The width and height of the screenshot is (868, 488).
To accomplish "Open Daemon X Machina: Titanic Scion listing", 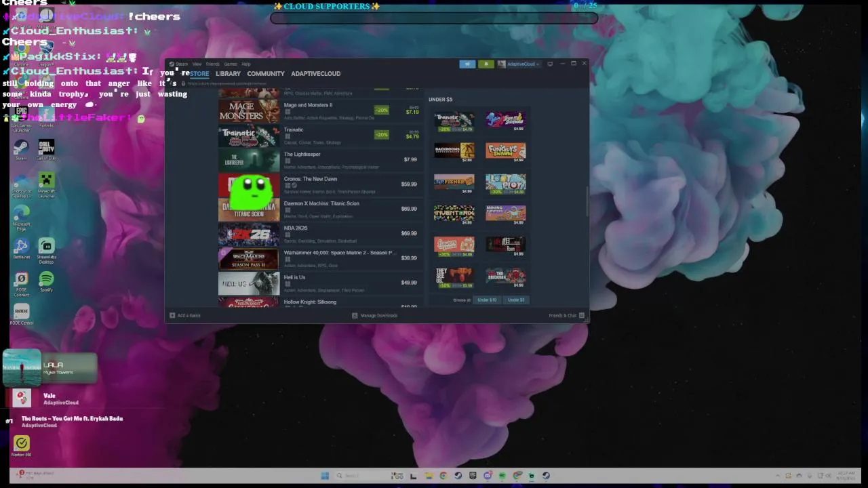I will coord(319,209).
